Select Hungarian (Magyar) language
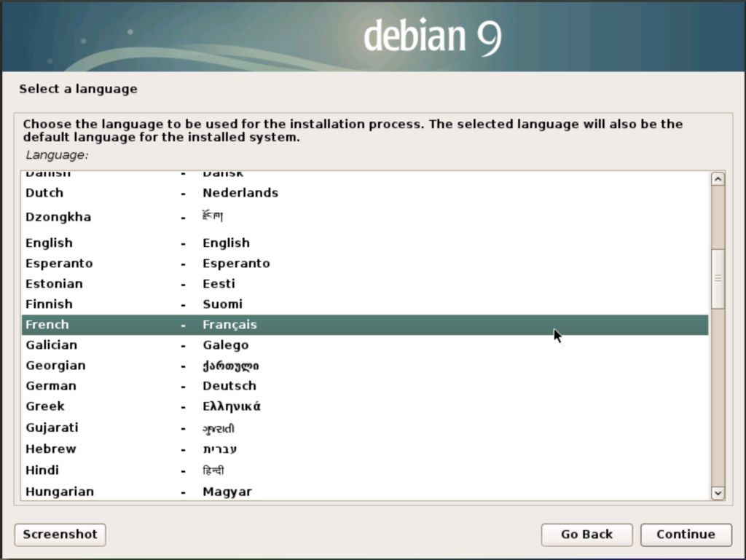This screenshot has height=560, width=746. pyautogui.click(x=60, y=492)
